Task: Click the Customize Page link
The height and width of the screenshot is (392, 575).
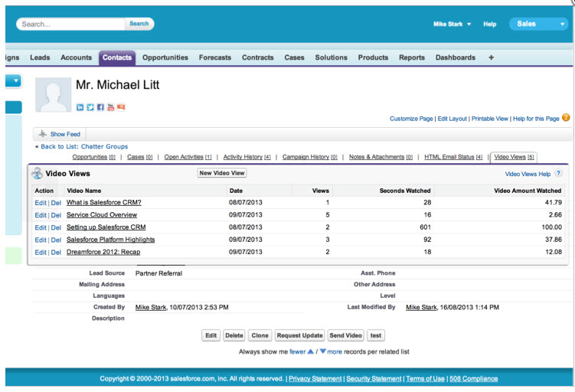Action: (x=411, y=119)
